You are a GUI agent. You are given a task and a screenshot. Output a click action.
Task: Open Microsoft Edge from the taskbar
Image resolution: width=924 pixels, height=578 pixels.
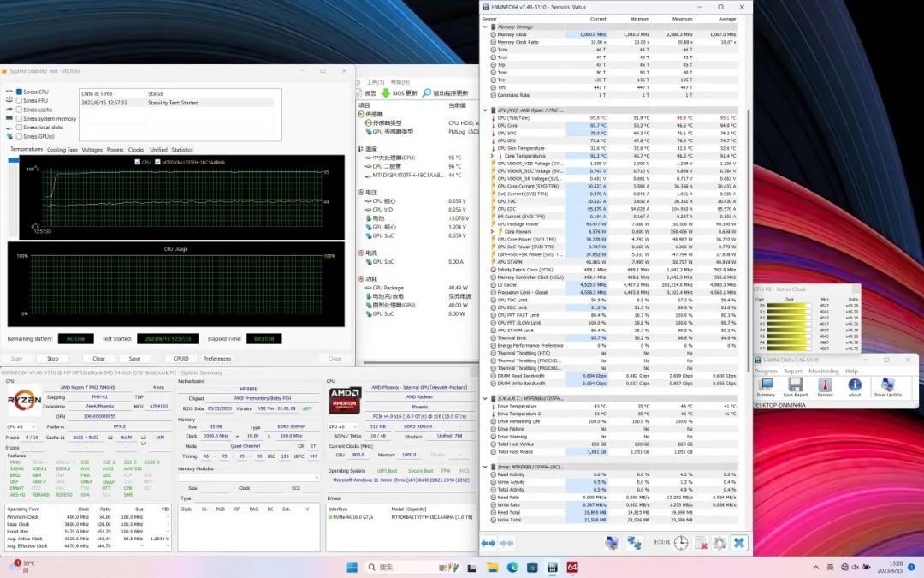coord(512,568)
